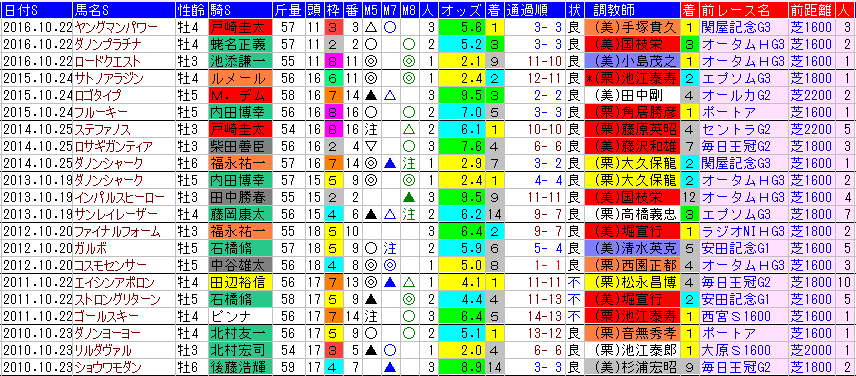The width and height of the screenshot is (856, 376).
Task: Select horse name ストロングリターン
Action: [x=117, y=300]
